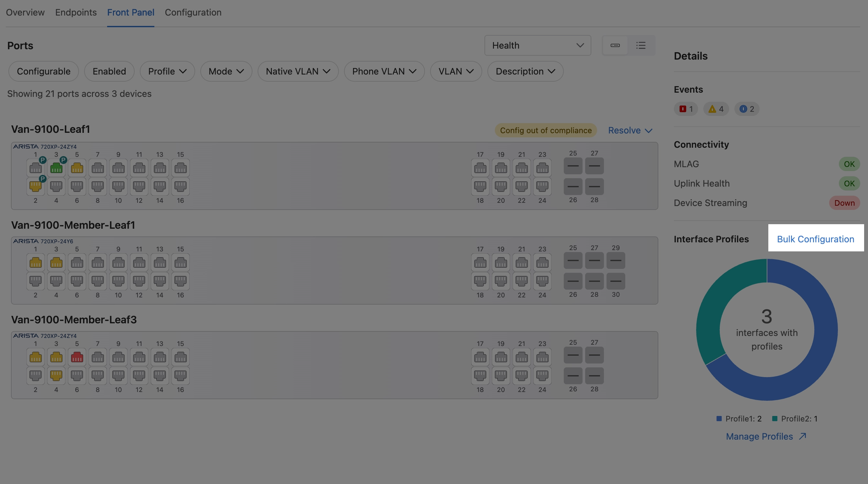Expand the Description filter dropdown
Image resolution: width=868 pixels, height=484 pixels.
click(x=525, y=71)
